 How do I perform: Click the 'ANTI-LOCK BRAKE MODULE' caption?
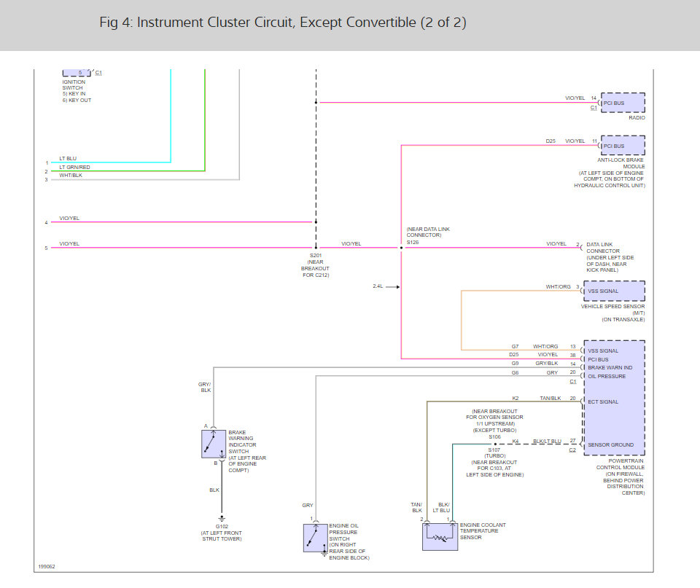(x=621, y=162)
